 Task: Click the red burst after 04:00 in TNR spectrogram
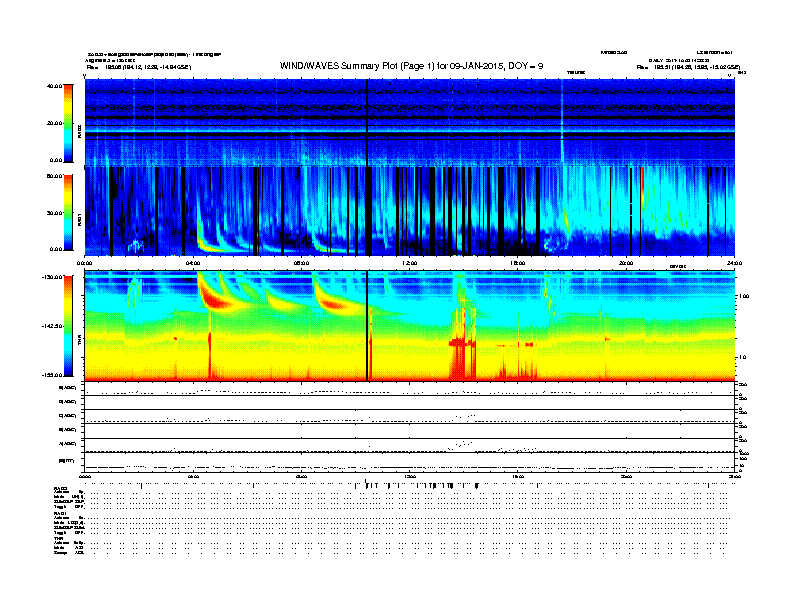point(214,300)
